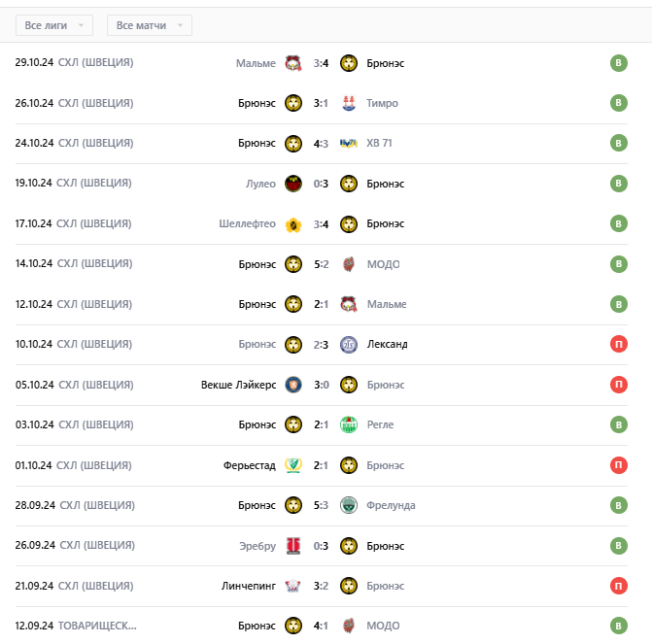Image resolution: width=652 pixels, height=644 pixels.
Task: Click the Мальме logo in the 29.10.24 match
Action: 293,63
